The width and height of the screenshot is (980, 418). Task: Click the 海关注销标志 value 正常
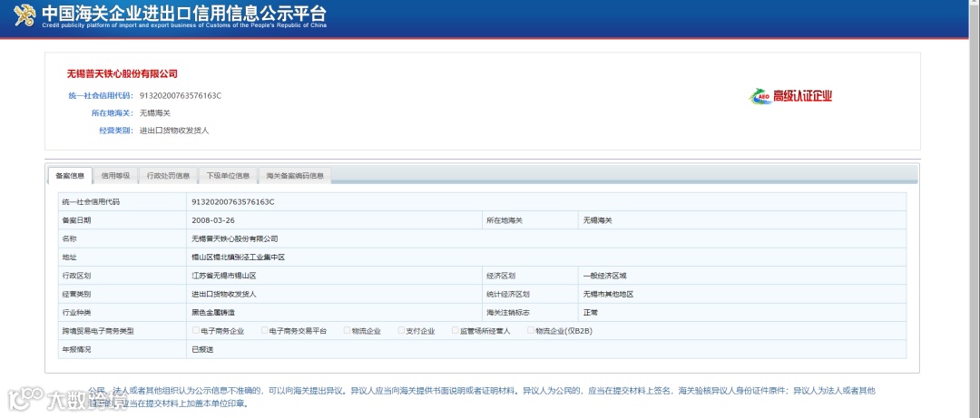[x=590, y=313]
